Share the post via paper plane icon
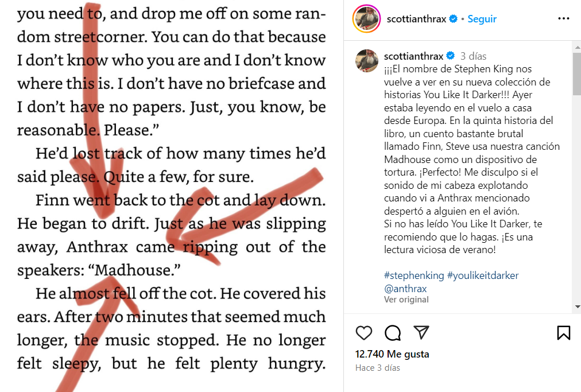581x392 pixels. pyautogui.click(x=421, y=333)
